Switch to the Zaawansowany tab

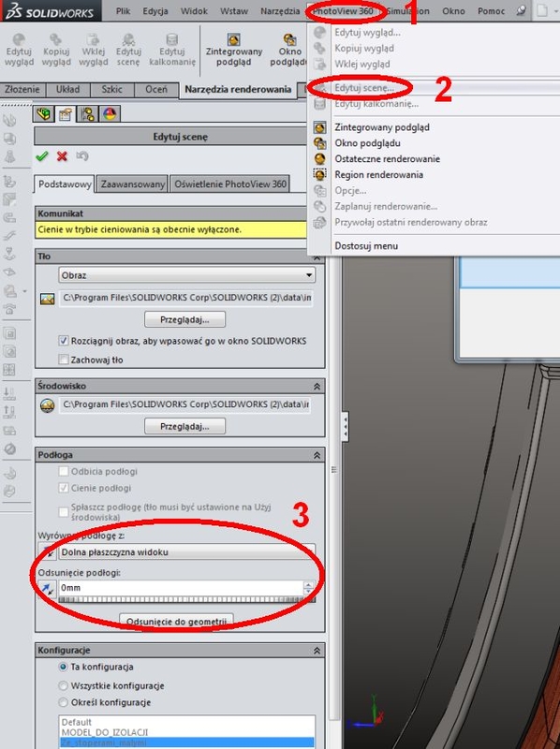133,184
